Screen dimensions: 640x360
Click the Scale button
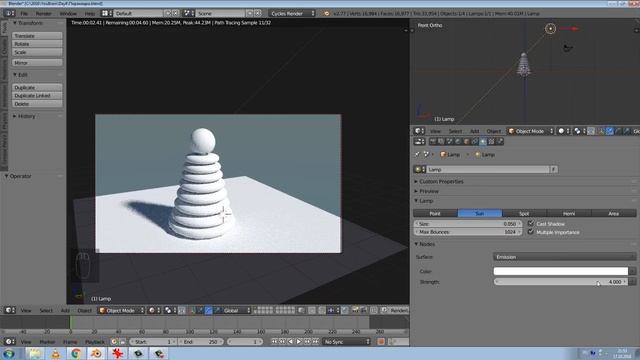click(x=37, y=52)
